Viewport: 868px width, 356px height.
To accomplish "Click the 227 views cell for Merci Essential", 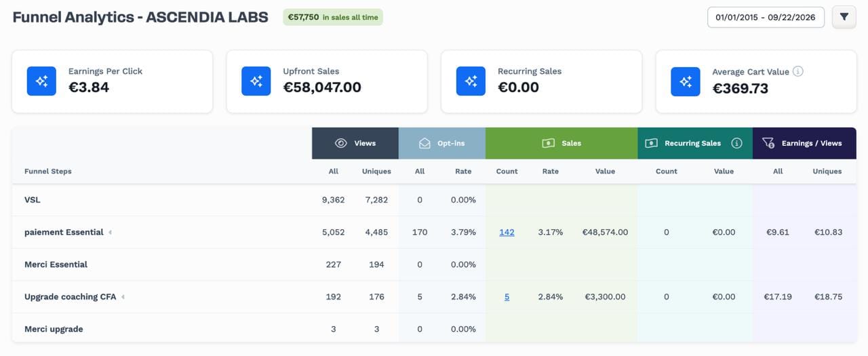I will (334, 264).
